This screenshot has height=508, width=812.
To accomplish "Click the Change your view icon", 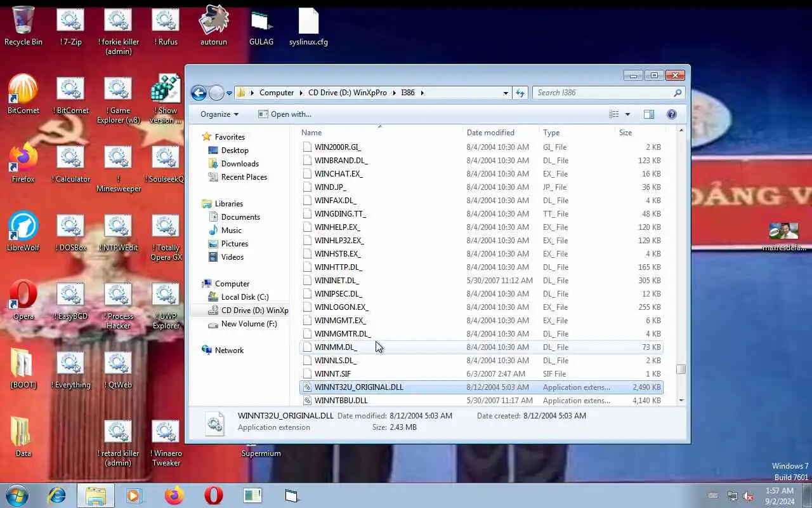I will [613, 114].
